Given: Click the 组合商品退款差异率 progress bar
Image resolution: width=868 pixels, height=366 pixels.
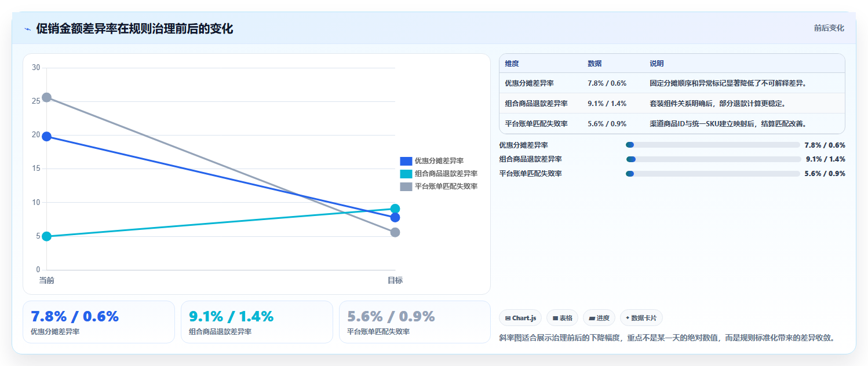Looking at the screenshot, I should pyautogui.click(x=713, y=159).
